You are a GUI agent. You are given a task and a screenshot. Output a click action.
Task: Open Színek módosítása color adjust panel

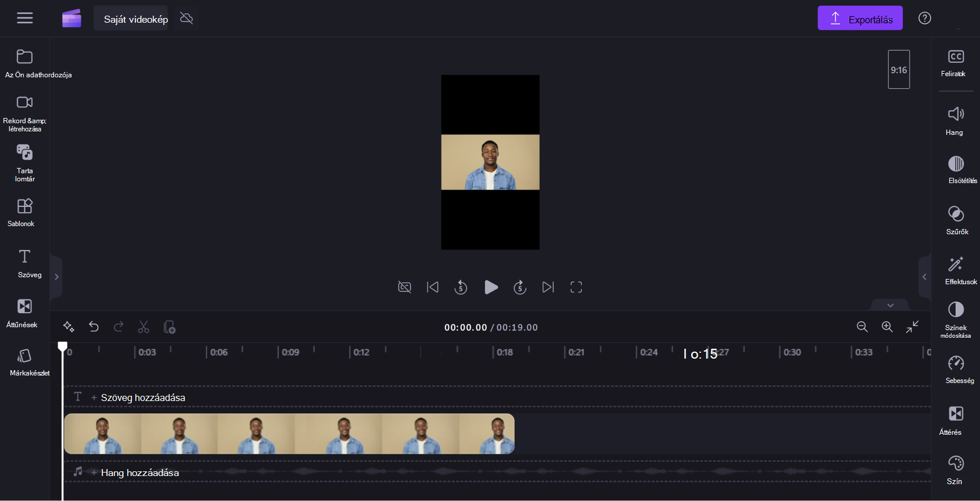click(956, 320)
